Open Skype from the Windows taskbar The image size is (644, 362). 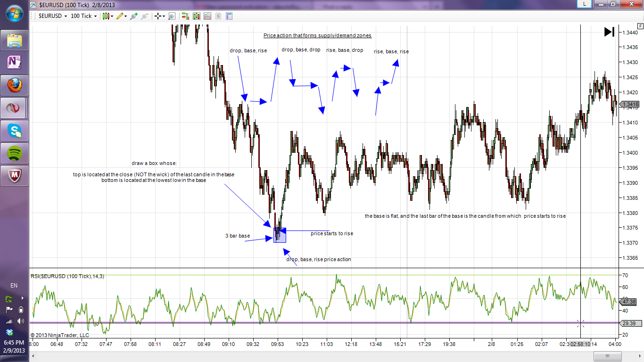15,131
